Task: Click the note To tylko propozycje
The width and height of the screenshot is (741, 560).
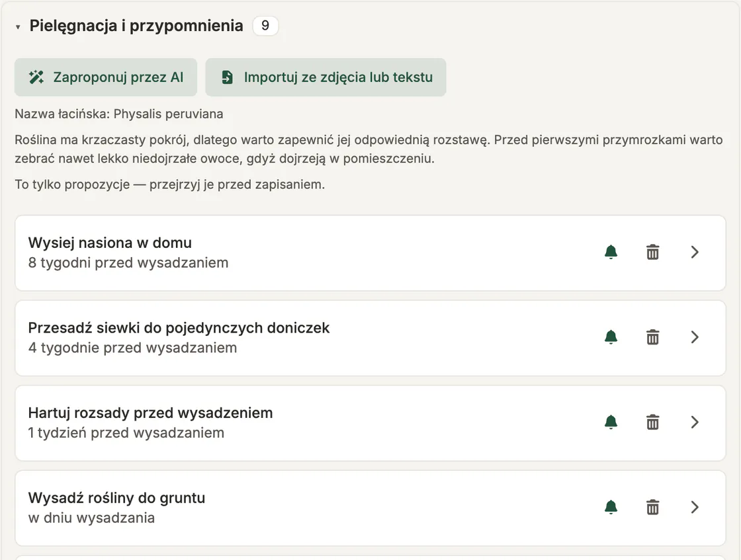Action: pyautogui.click(x=169, y=184)
